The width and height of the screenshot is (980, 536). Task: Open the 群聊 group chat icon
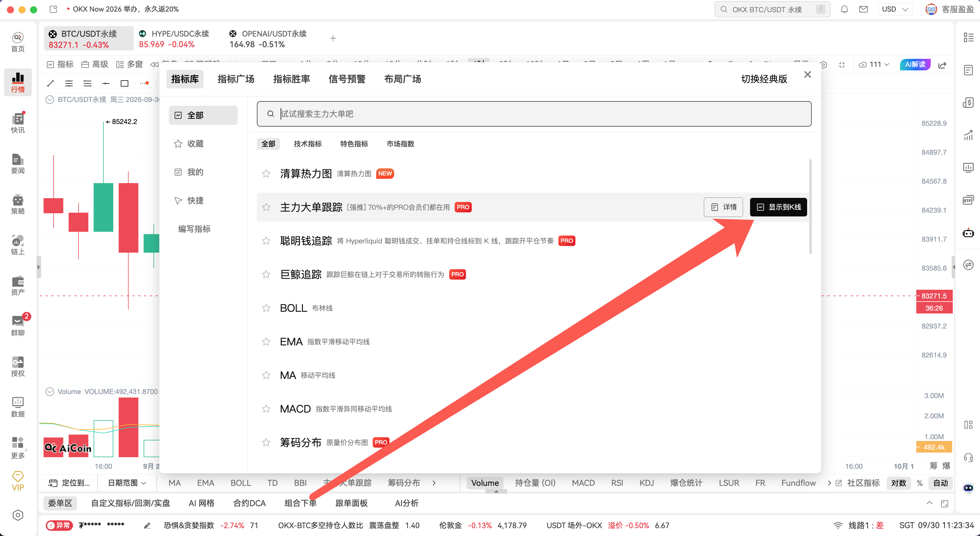click(x=18, y=326)
